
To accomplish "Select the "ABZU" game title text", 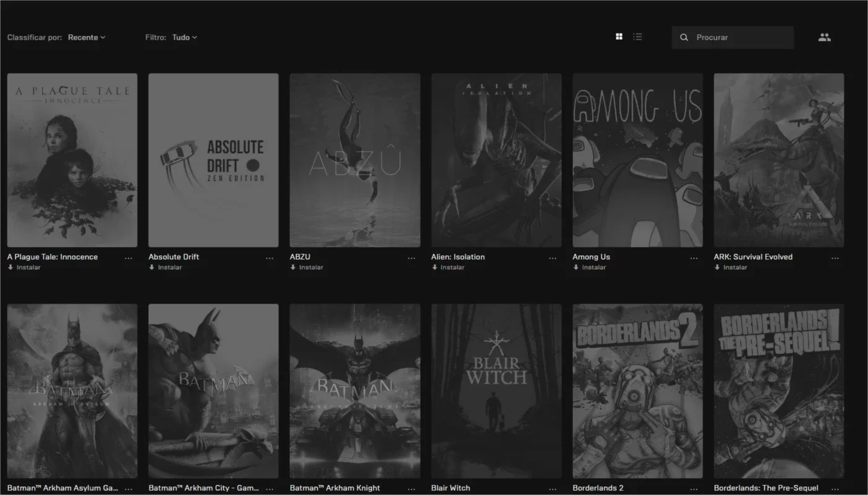I will 300,257.
